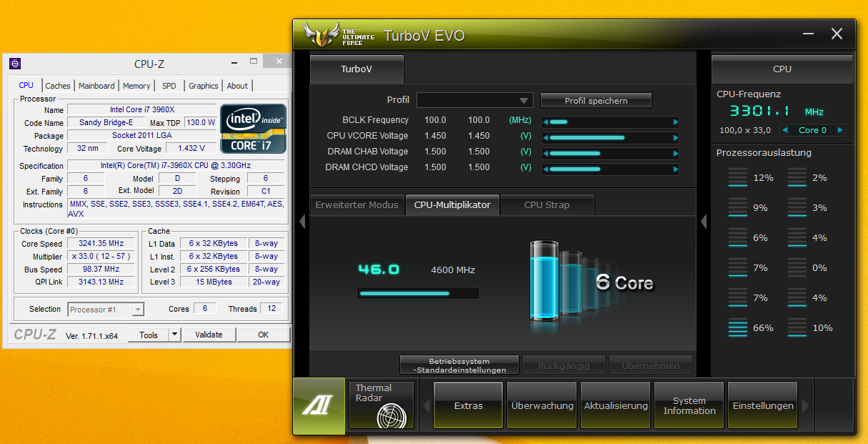Click the Multiplier value x 33.0 (12 - 57)
Screen dimensions: 868x444
pos(101,256)
